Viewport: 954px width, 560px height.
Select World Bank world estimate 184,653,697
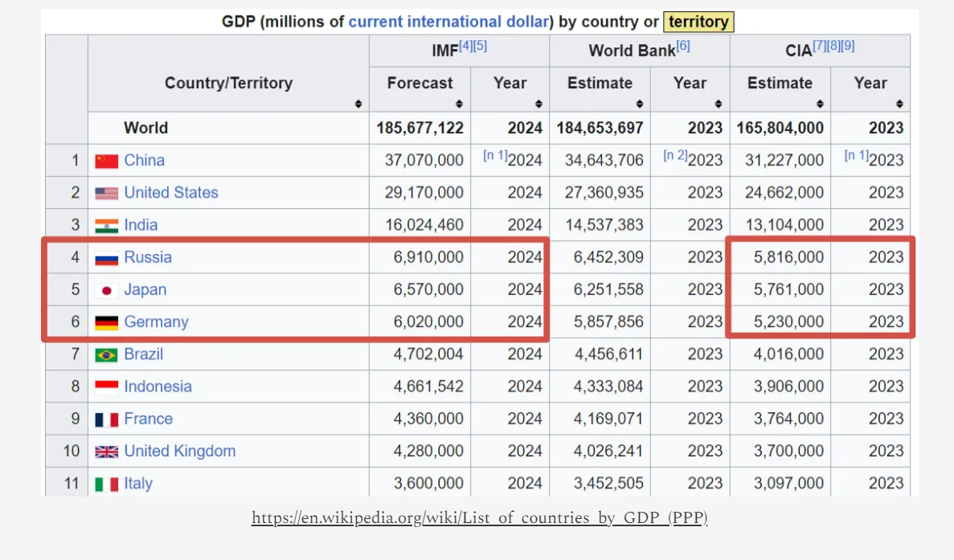[x=600, y=128]
